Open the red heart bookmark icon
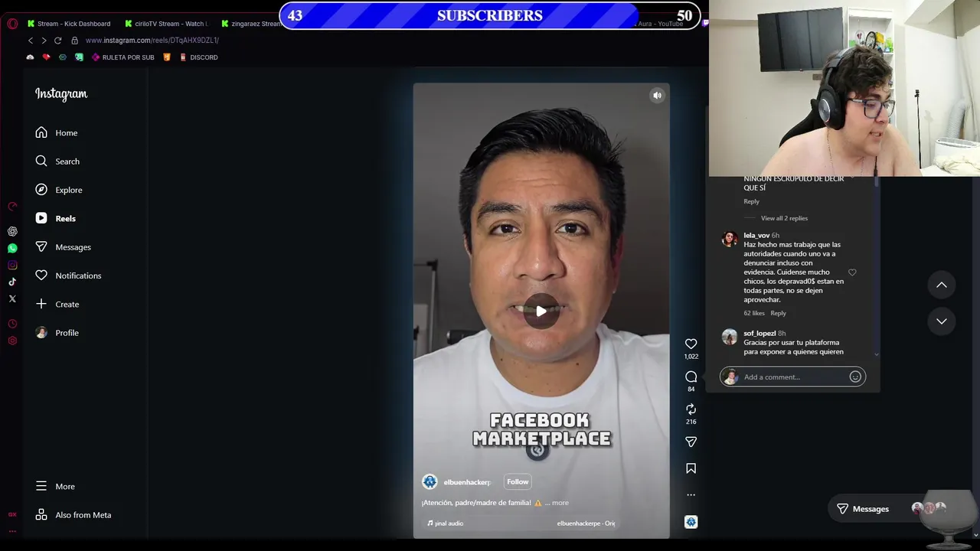Viewport: 980px width, 551px height. [46, 57]
